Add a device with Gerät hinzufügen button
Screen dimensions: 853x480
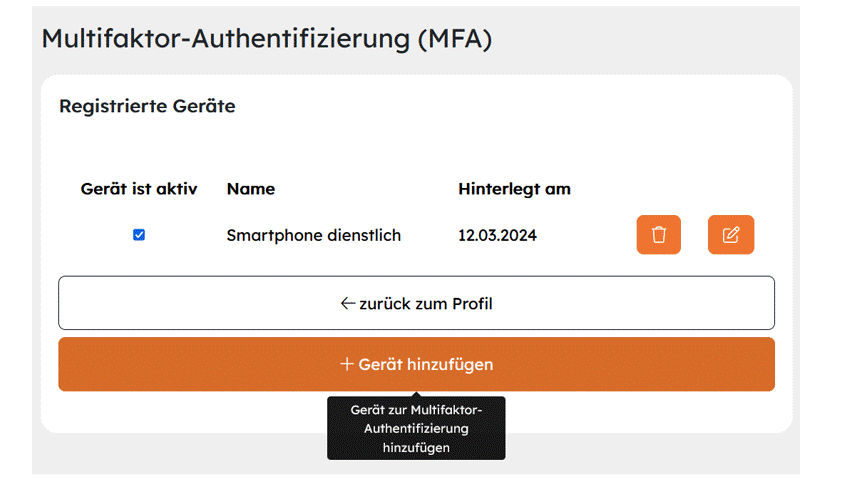pyautogui.click(x=416, y=364)
